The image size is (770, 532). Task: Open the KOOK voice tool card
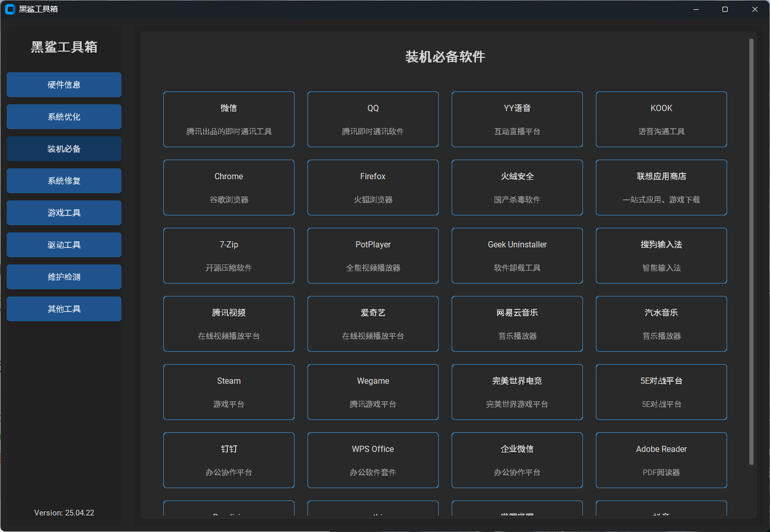tap(661, 119)
